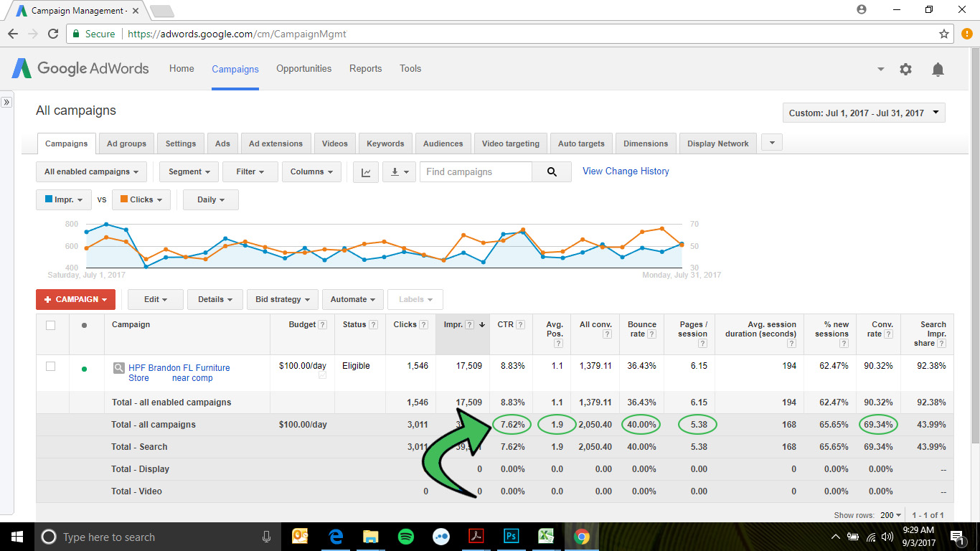Open the custom date range selector
This screenshot has width=980, height=551.
tap(863, 113)
